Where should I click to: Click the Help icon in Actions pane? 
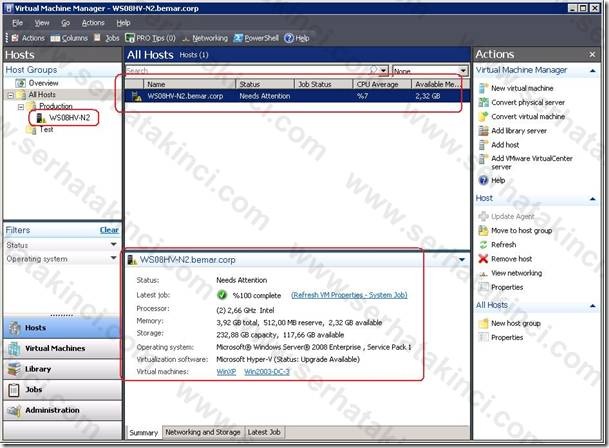pos(483,180)
